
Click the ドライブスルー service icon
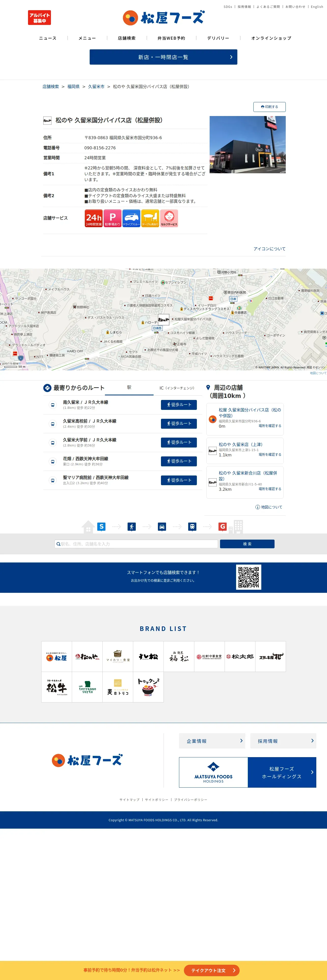pyautogui.click(x=131, y=218)
